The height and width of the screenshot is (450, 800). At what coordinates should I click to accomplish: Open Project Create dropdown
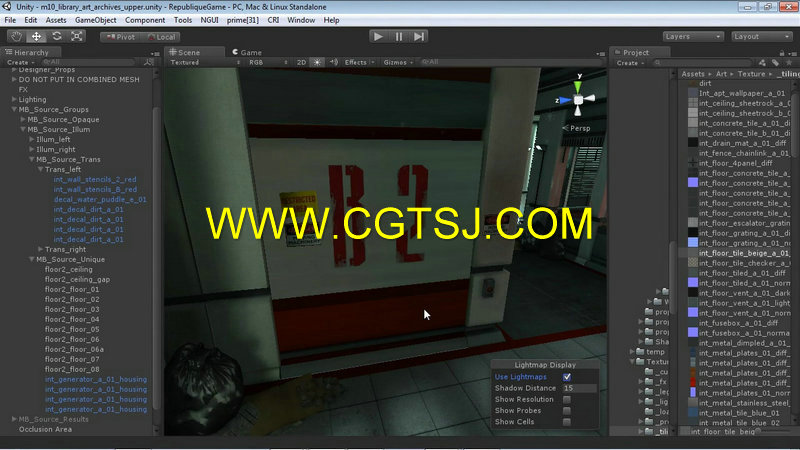(x=630, y=63)
